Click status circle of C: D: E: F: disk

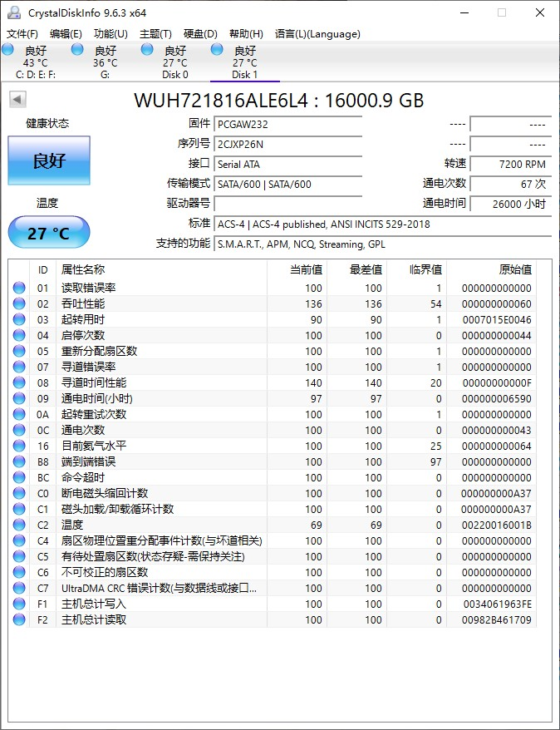[8, 49]
